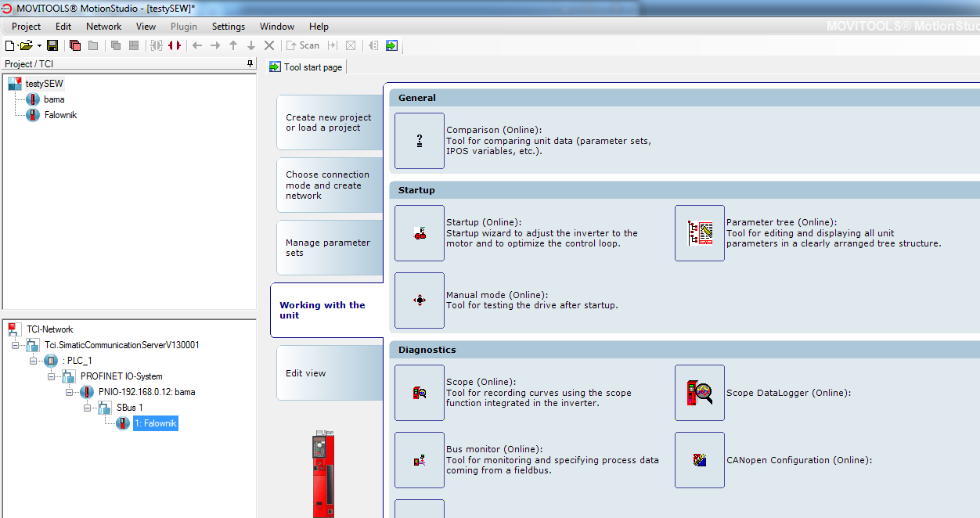
Task: Select the SBus 1 tree item
Action: 130,408
